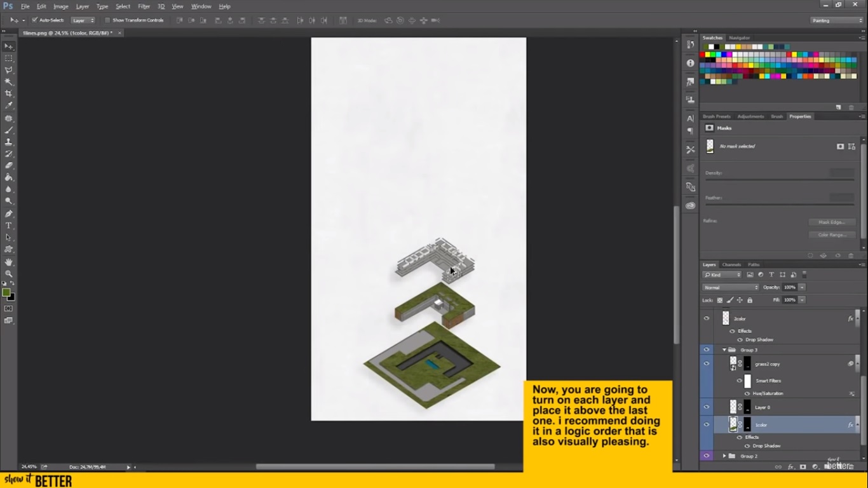Viewport: 868px width, 488px height.
Task: Hide the grass2 copy layer
Action: 707,363
